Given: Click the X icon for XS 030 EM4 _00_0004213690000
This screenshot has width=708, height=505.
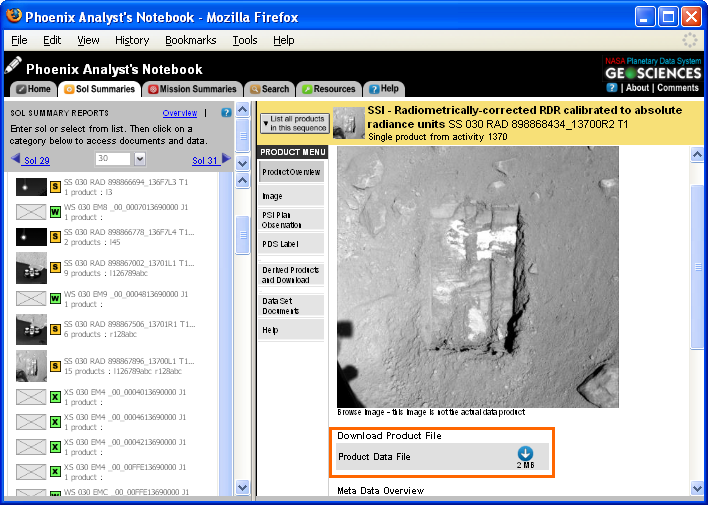Looking at the screenshot, I should pos(55,447).
